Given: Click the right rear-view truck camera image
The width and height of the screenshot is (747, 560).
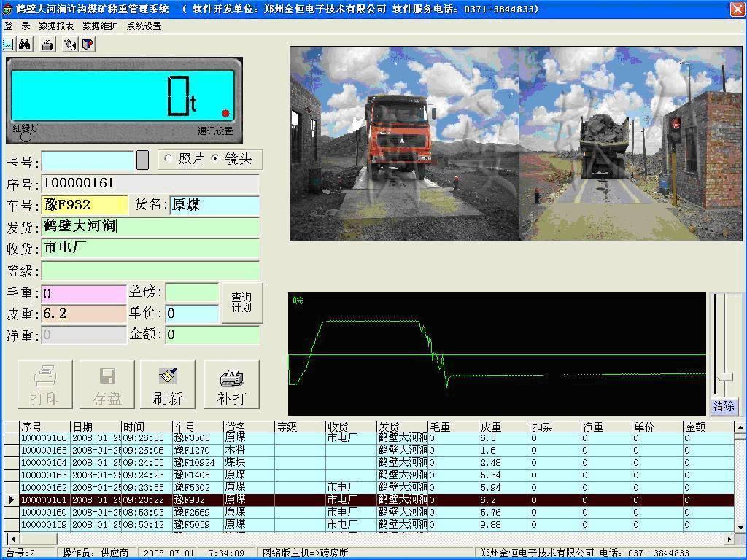Looking at the screenshot, I should click(630, 144).
